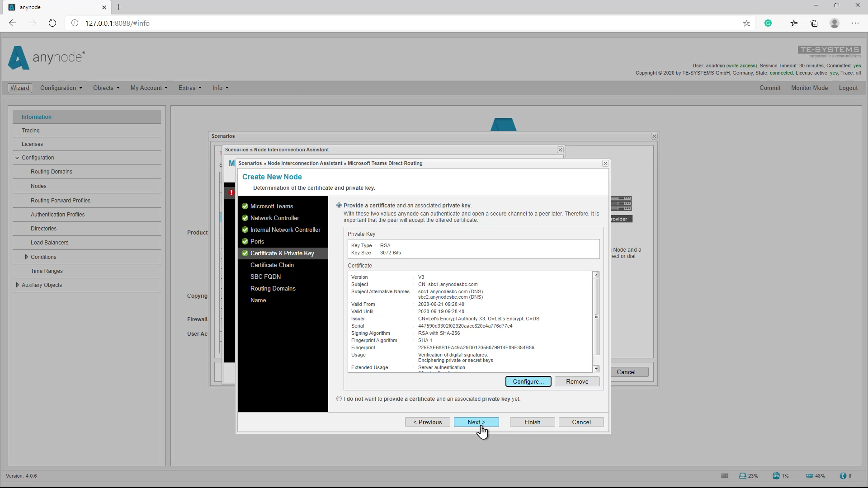
Task: Open Nodes in the sidebar
Action: click(x=38, y=186)
